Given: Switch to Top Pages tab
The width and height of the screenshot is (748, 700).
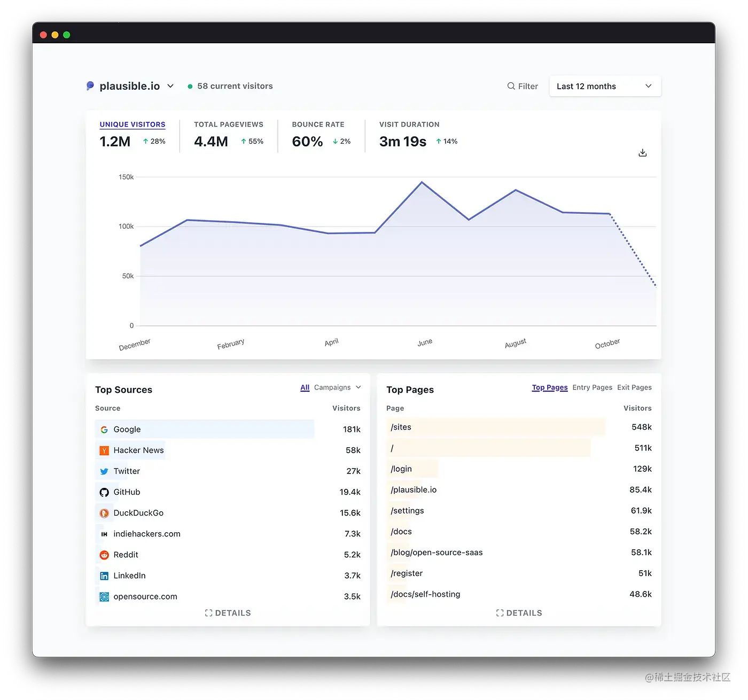Looking at the screenshot, I should (550, 387).
